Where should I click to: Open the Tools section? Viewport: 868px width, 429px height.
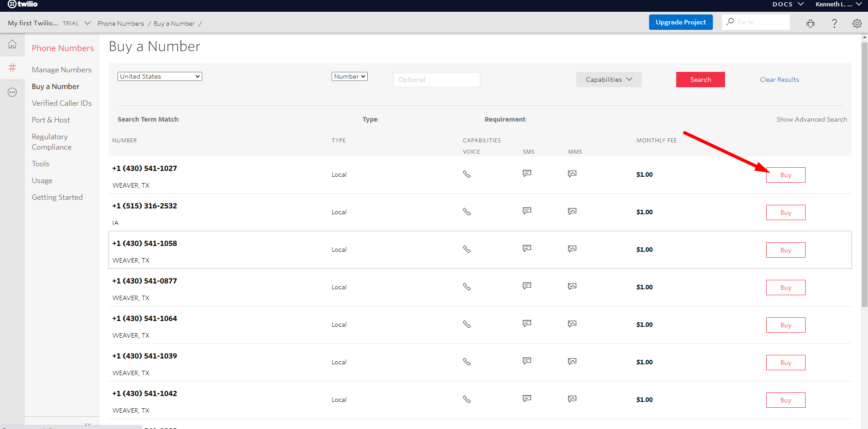point(40,164)
